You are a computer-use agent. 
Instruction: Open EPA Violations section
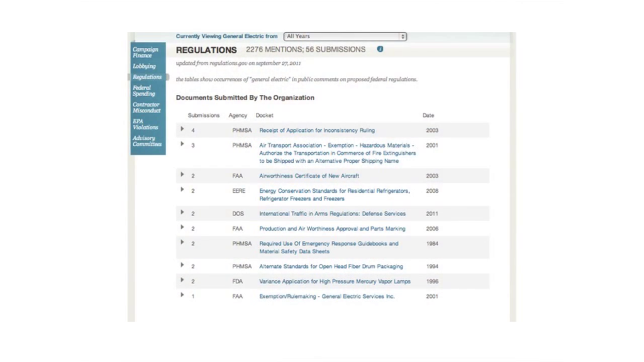pos(145,124)
